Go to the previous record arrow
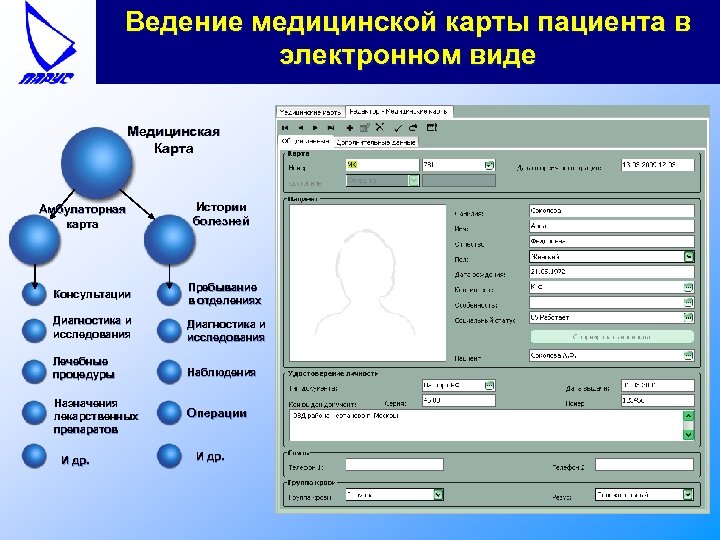The width and height of the screenshot is (720, 540). (x=300, y=128)
